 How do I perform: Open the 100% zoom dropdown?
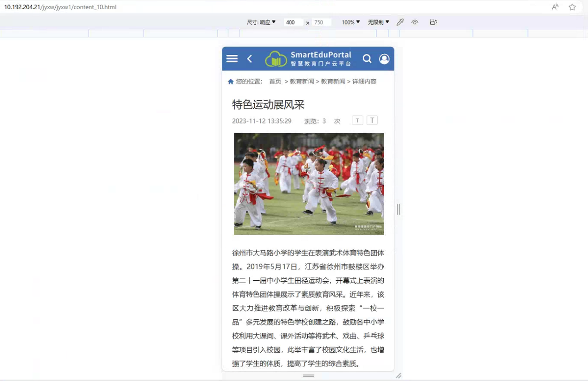(351, 22)
